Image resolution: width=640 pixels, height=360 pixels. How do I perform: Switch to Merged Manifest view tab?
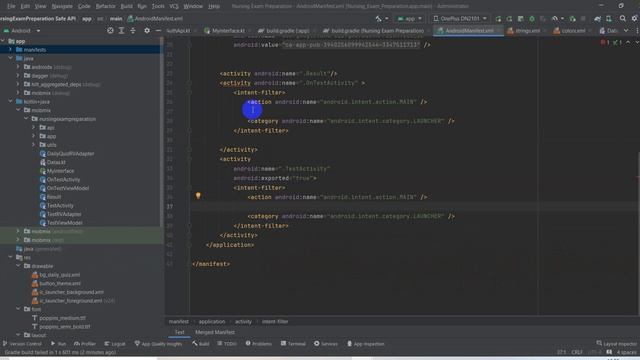[x=215, y=332]
